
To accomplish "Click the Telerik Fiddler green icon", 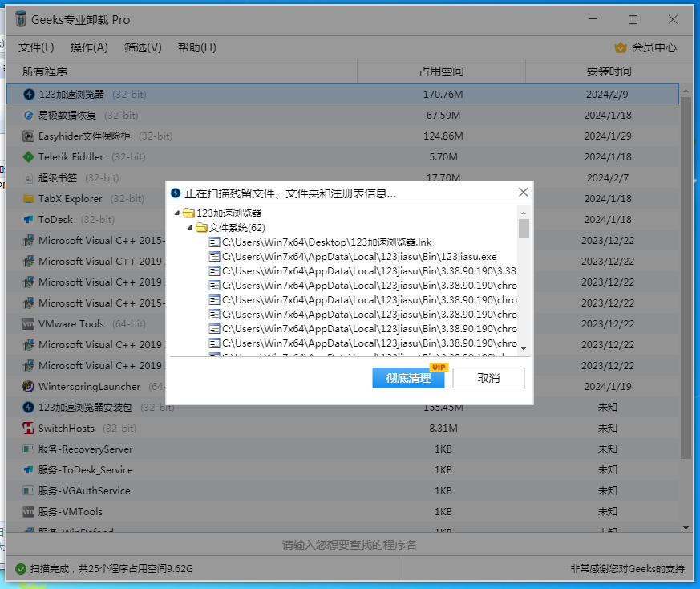I will coord(29,156).
